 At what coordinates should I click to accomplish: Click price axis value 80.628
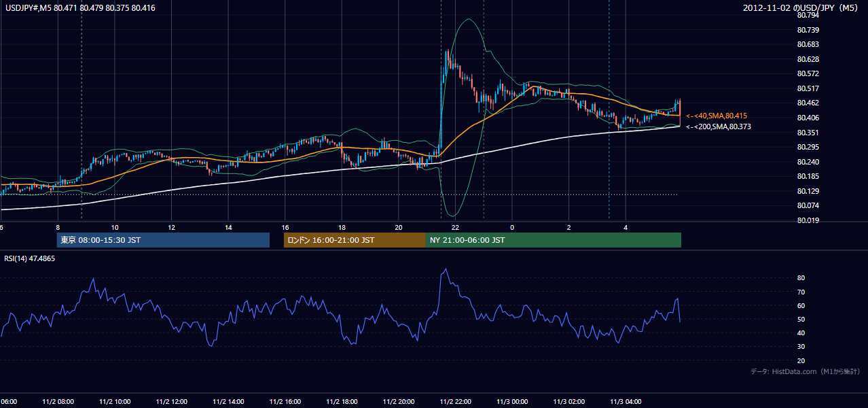(808, 59)
